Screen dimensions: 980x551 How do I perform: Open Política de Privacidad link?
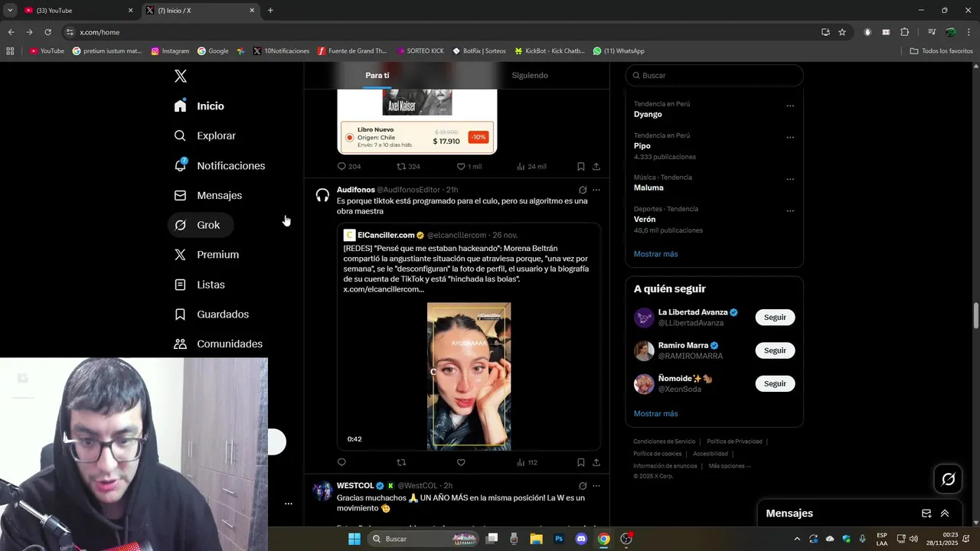[734, 442]
